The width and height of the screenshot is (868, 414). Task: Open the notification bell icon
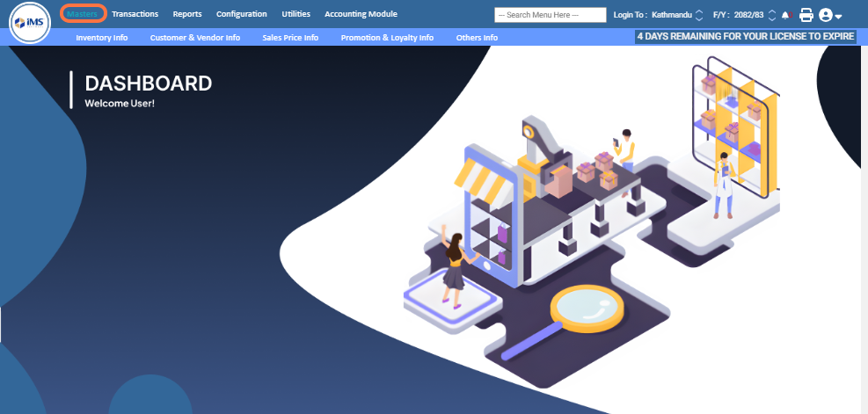[x=785, y=15]
